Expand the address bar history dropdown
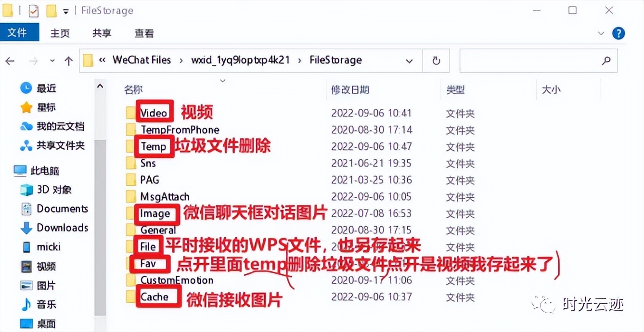Viewport: 644px width, 332px height. tap(409, 61)
